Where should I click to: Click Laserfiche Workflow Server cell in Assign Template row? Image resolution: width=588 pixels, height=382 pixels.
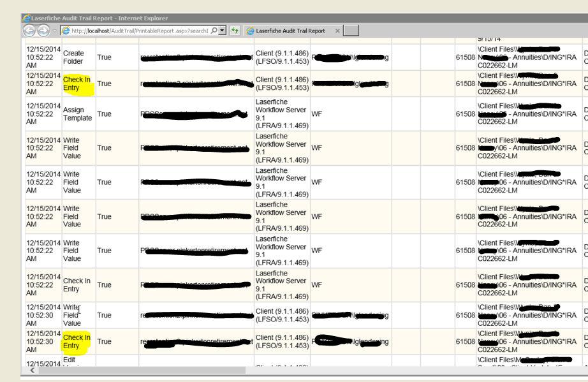click(x=282, y=114)
